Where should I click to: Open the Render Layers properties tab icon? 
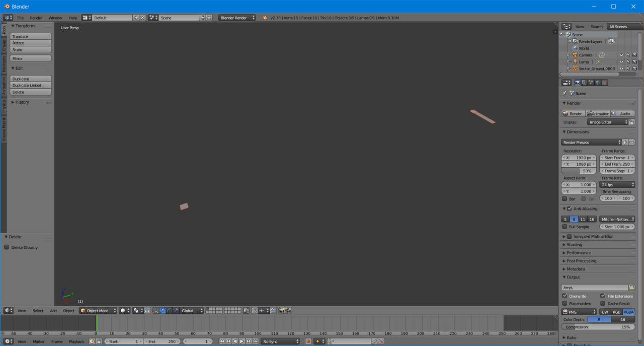[584, 83]
